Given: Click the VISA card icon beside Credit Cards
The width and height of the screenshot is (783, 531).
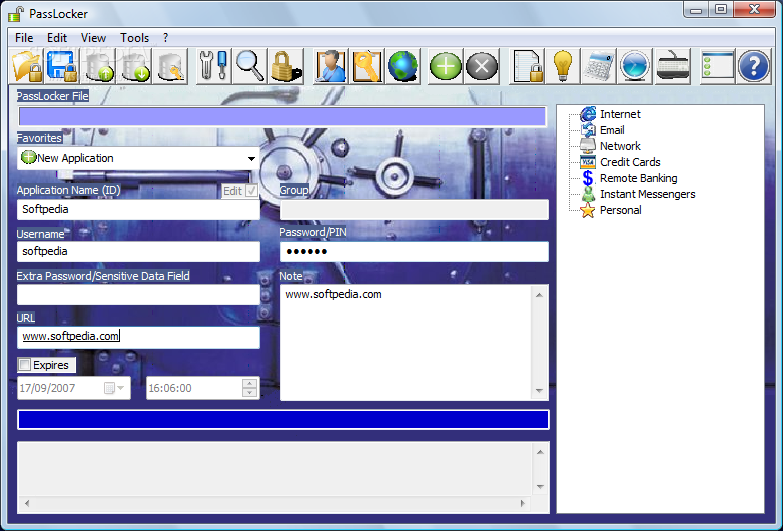Looking at the screenshot, I should click(x=588, y=162).
